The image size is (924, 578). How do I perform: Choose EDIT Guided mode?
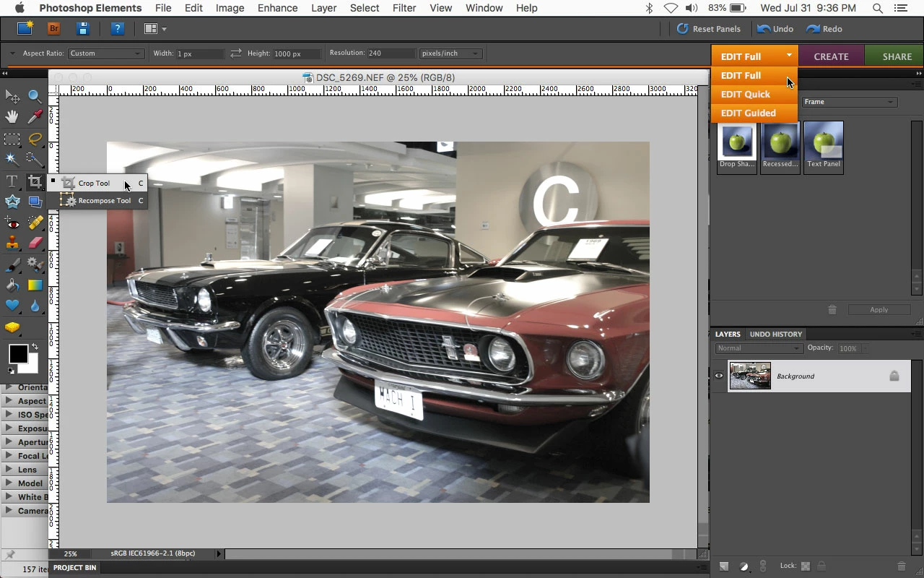(754, 113)
